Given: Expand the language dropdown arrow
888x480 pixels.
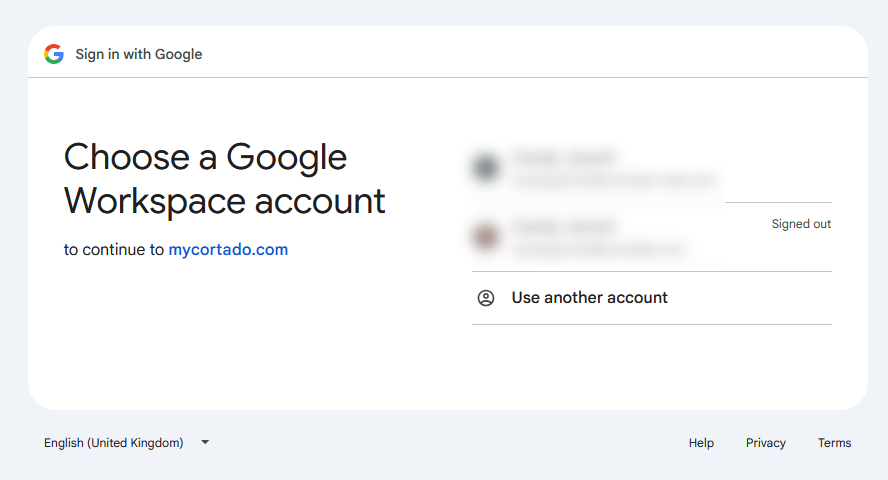Looking at the screenshot, I should (x=205, y=442).
